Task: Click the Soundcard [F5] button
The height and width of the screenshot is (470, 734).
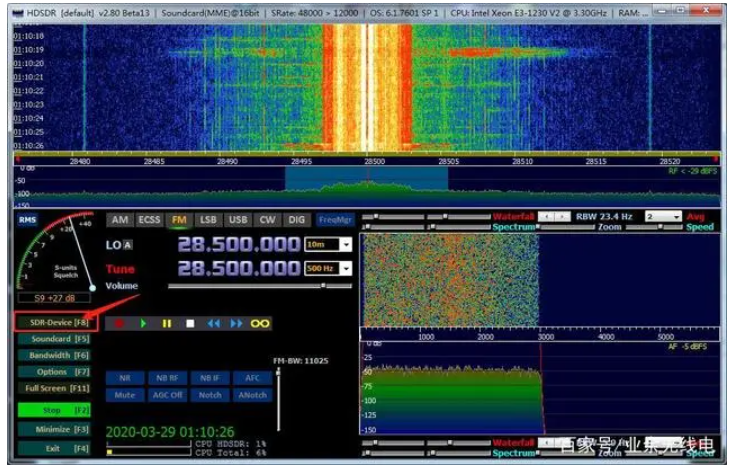Action: coord(52,339)
